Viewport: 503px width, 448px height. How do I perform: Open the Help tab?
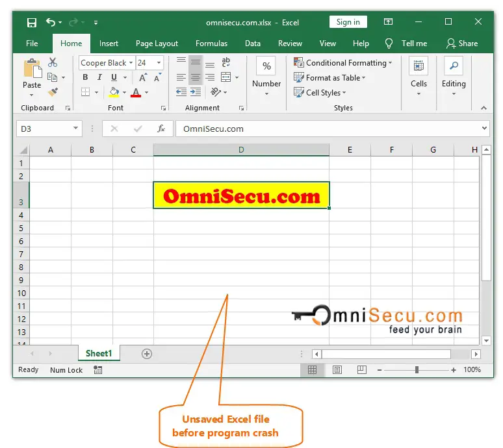(361, 44)
